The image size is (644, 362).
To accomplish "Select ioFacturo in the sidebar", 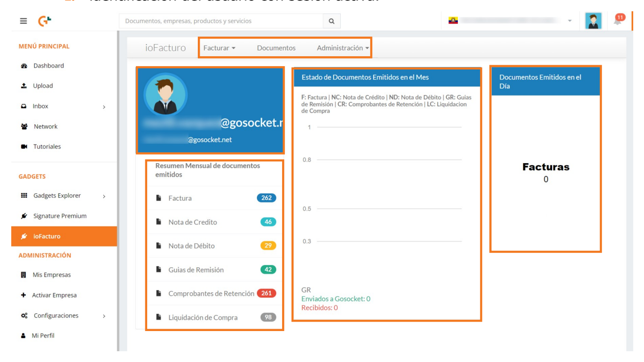I will [64, 236].
